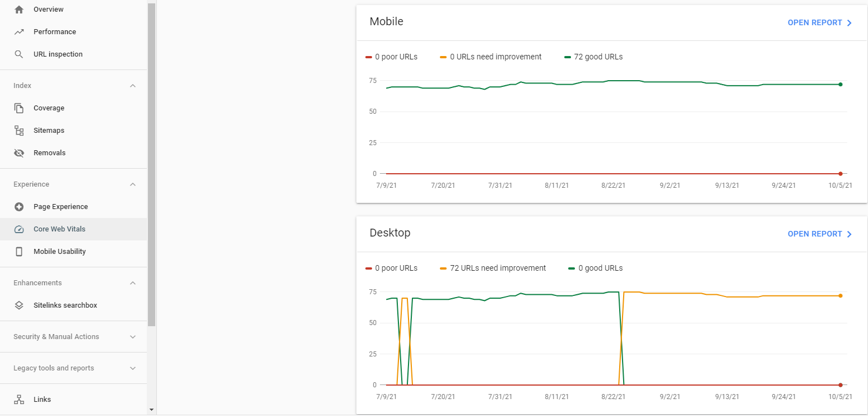
Task: Click the Removals crossed-eye icon
Action: pos(19,153)
